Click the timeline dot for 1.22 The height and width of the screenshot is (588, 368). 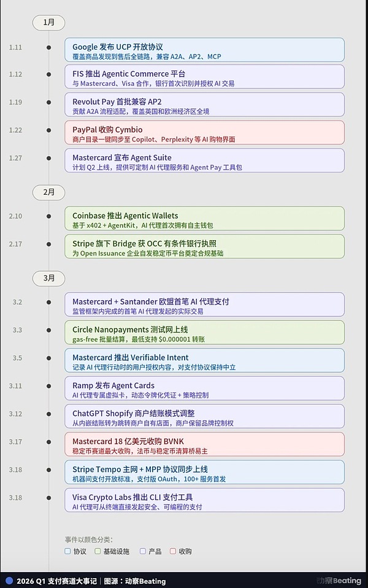point(49,130)
